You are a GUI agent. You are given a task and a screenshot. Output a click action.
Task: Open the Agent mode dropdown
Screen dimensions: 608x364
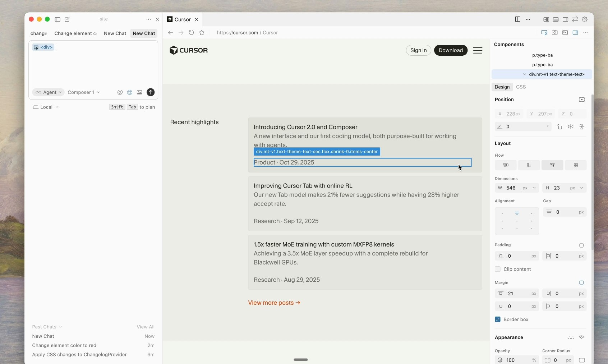coord(48,92)
